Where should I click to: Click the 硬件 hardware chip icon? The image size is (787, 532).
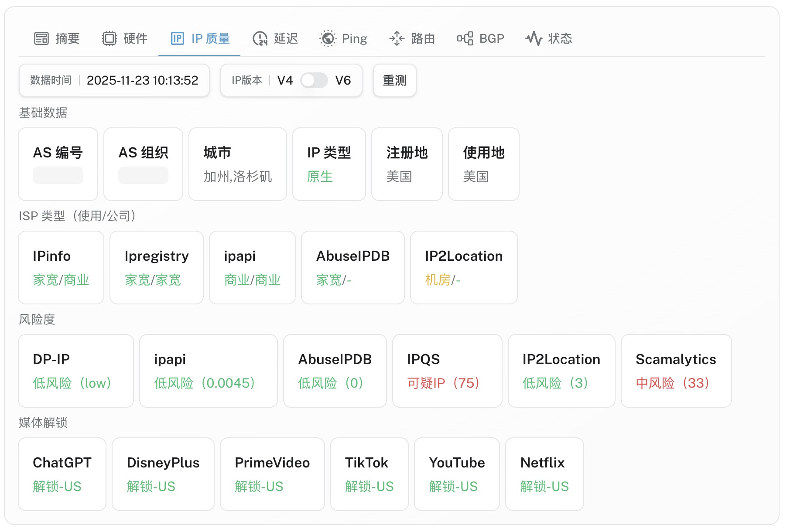pyautogui.click(x=109, y=38)
